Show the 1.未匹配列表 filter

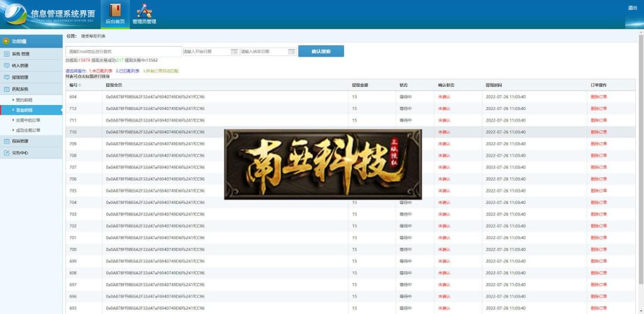tap(100, 70)
